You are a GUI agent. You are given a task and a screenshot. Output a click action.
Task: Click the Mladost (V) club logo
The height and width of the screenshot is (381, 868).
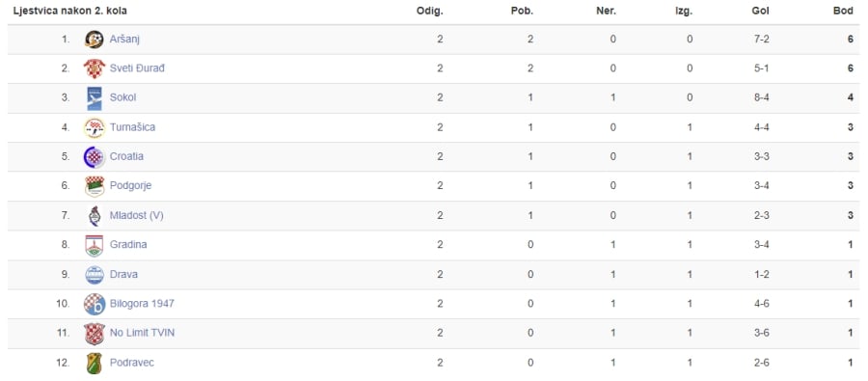[95, 215]
